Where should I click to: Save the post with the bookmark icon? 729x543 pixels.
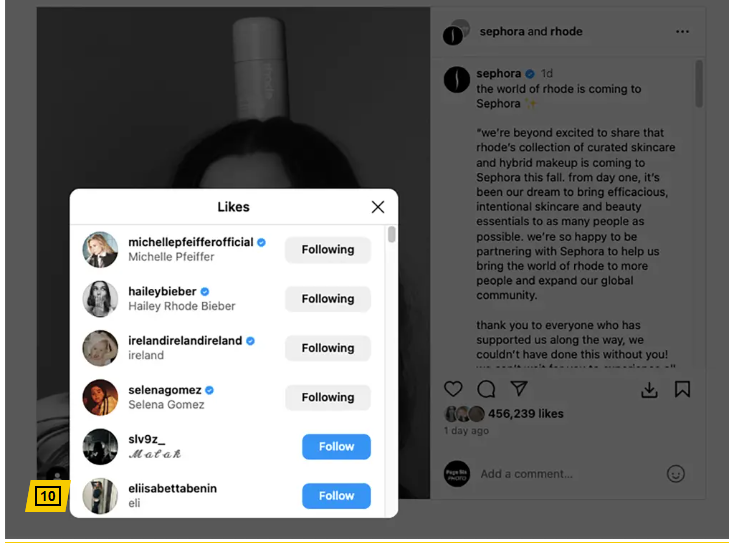coord(682,389)
